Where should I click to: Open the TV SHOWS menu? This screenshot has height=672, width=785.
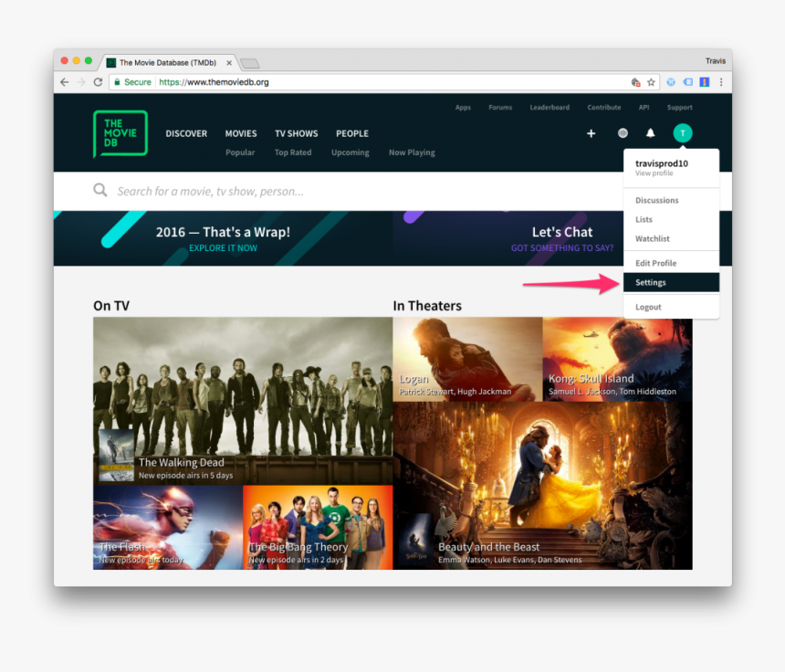point(297,133)
